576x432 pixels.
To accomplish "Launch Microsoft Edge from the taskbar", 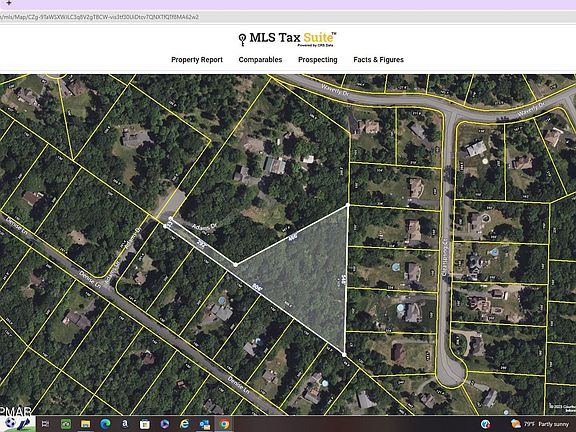I will (105, 424).
